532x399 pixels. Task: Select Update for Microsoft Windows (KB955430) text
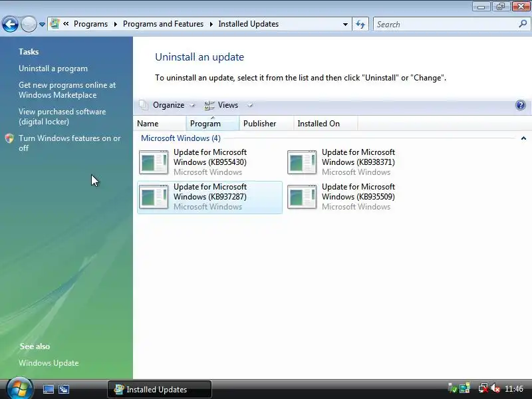[210, 157]
